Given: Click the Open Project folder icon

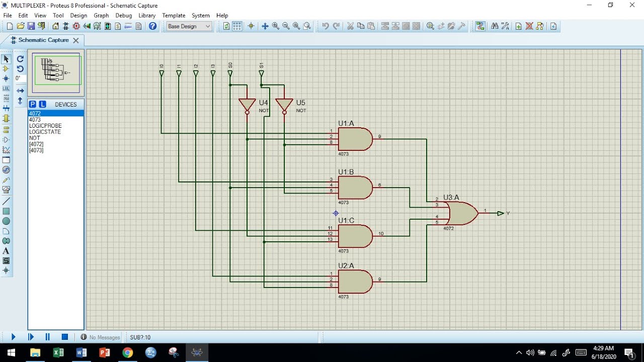Looking at the screenshot, I should 21,26.
